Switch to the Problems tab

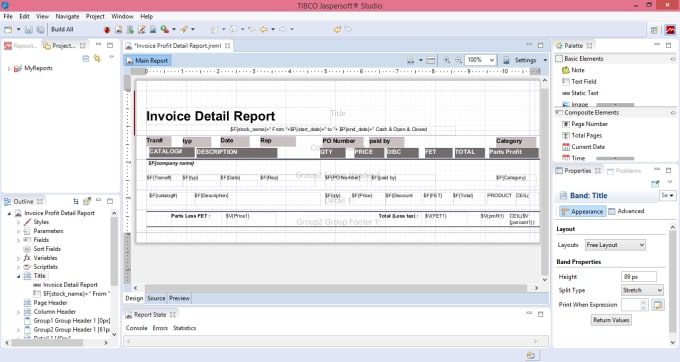624,171
